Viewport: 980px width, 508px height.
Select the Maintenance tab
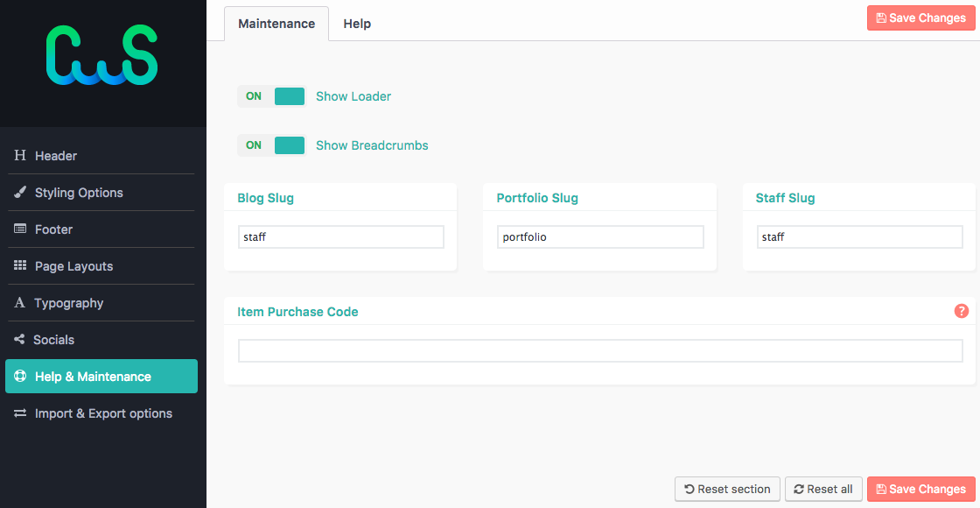coord(276,24)
